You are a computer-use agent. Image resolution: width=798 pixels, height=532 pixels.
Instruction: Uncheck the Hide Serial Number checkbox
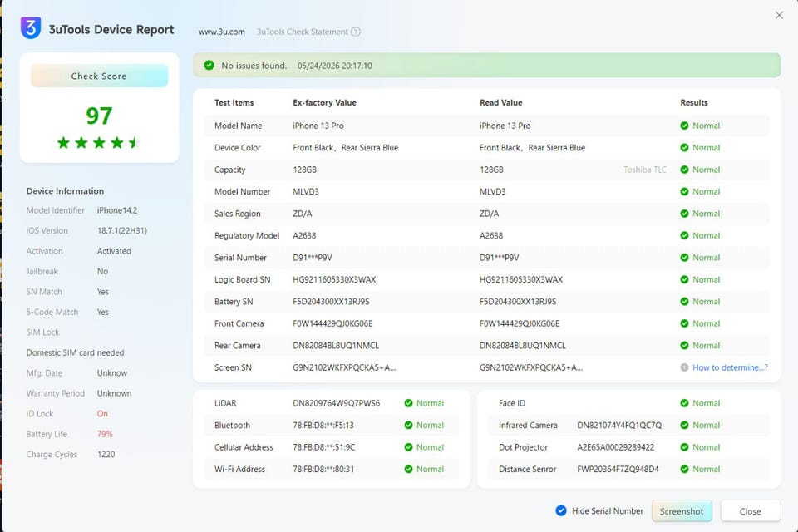(x=561, y=510)
